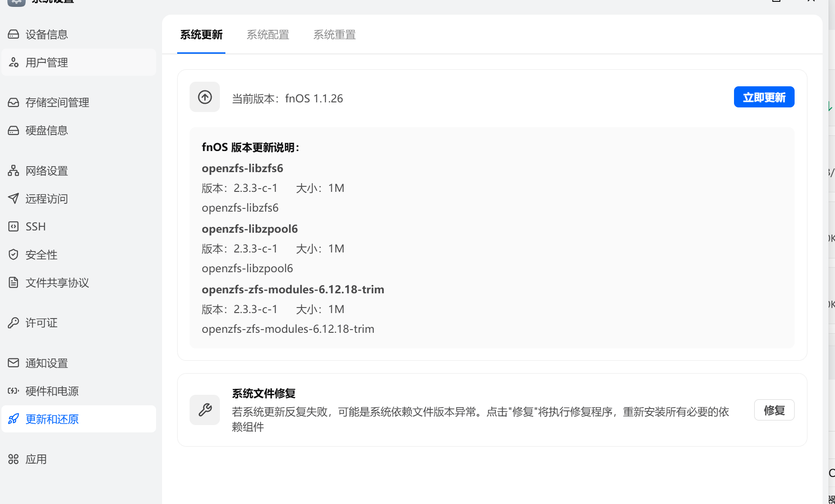The image size is (835, 504).
Task: Click the Applications (应用) grid icon
Action: click(x=13, y=459)
